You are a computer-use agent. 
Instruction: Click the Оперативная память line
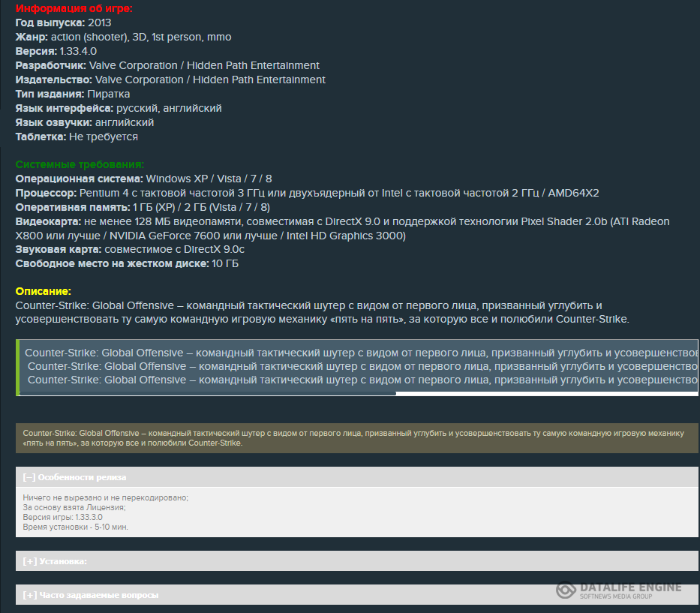coord(143,208)
